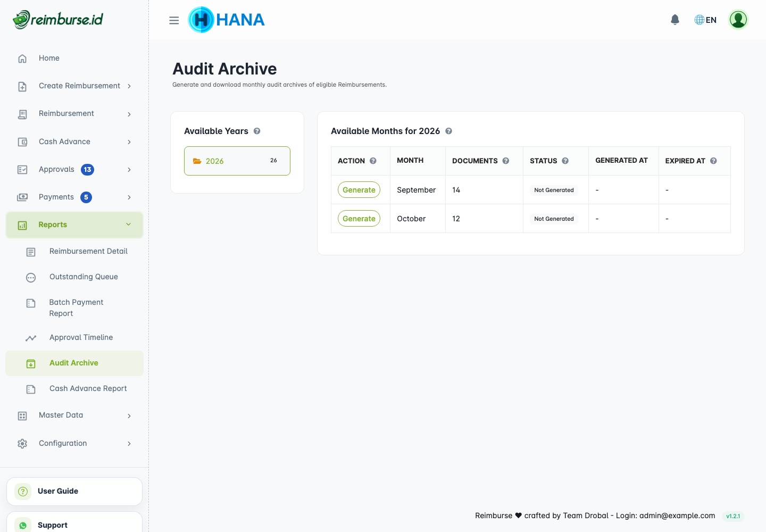Open the User Guide
Image resolution: width=766 pixels, height=532 pixels.
coord(74,492)
